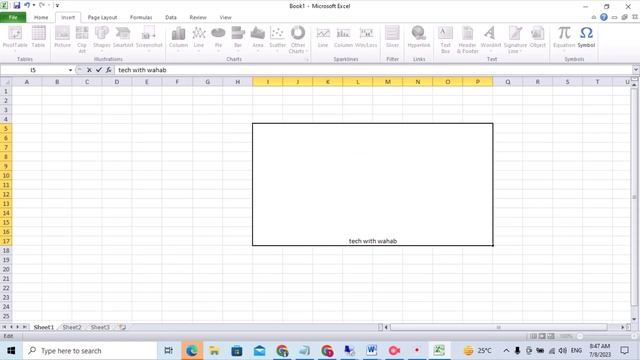The image size is (640, 360).
Task: Switch to the Data tab
Action: (171, 18)
